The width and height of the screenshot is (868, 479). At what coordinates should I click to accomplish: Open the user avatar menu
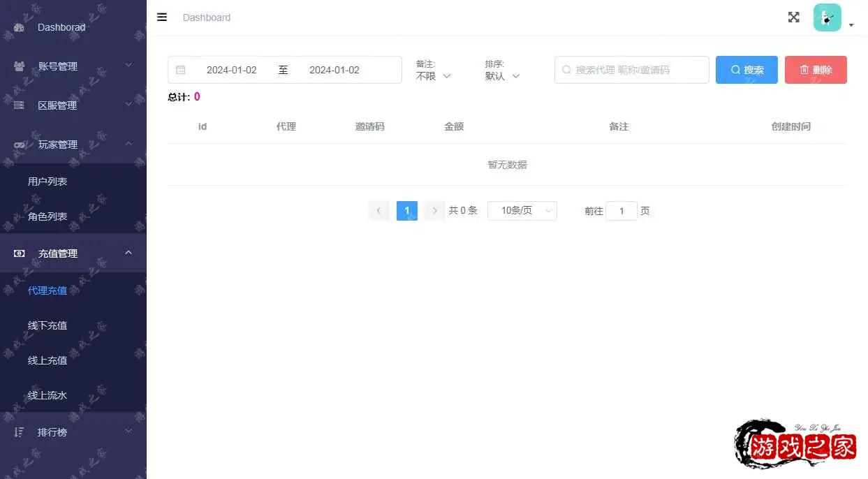coord(827,18)
